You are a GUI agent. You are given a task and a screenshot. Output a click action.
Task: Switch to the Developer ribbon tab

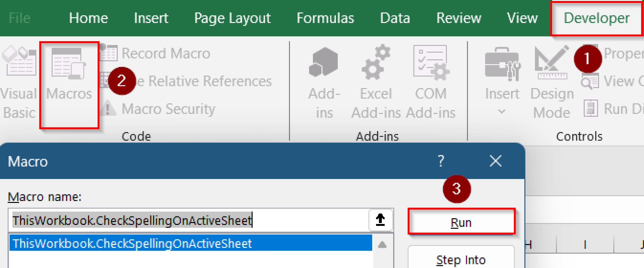tap(596, 18)
